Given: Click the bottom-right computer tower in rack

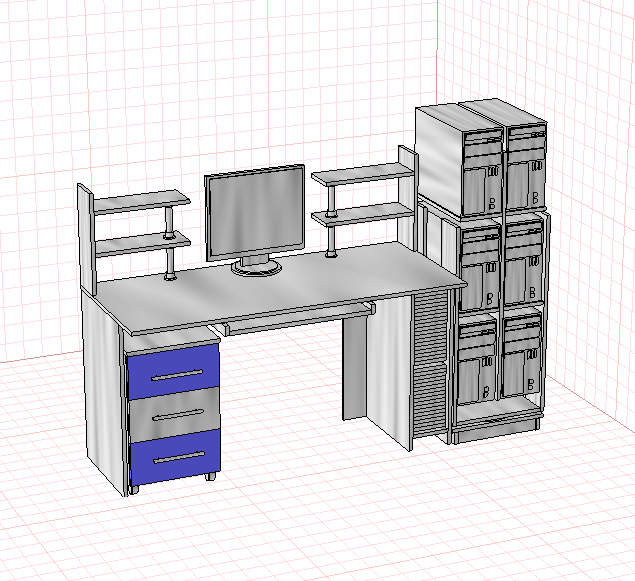Looking at the screenshot, I should point(522,351).
